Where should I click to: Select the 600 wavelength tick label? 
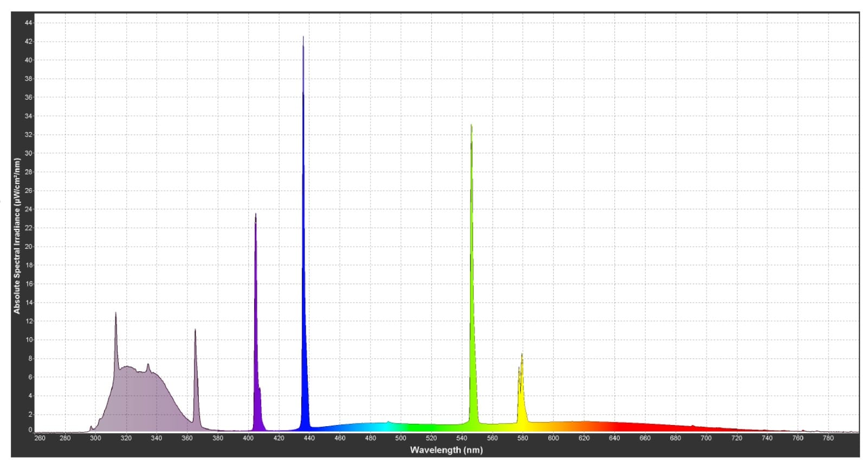(553, 438)
